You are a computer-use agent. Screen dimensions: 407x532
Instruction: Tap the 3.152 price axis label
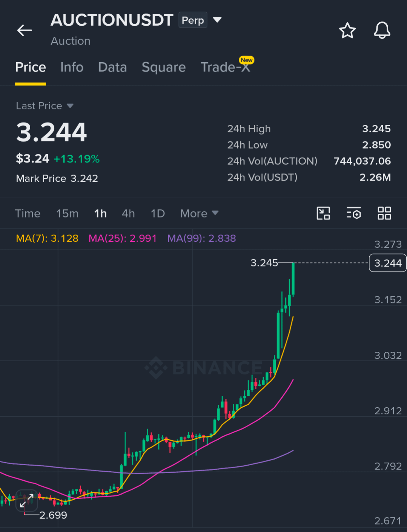pyautogui.click(x=388, y=300)
